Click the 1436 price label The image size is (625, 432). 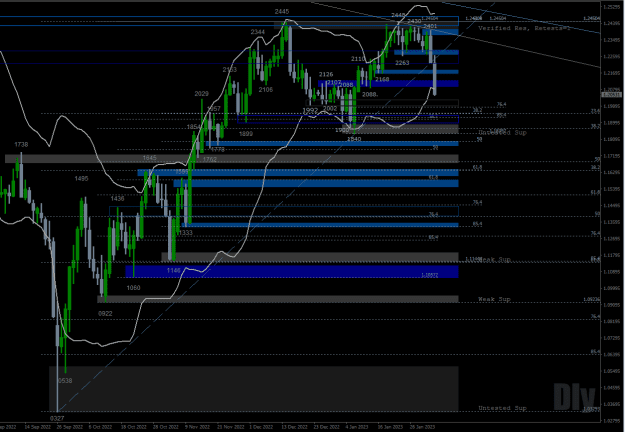click(x=117, y=198)
